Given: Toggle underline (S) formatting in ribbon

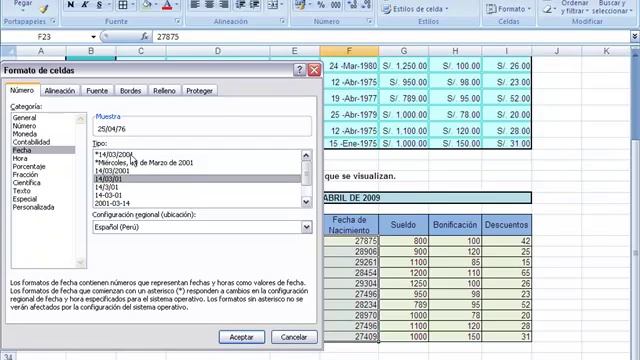Looking at the screenshot, I should [99, 4].
